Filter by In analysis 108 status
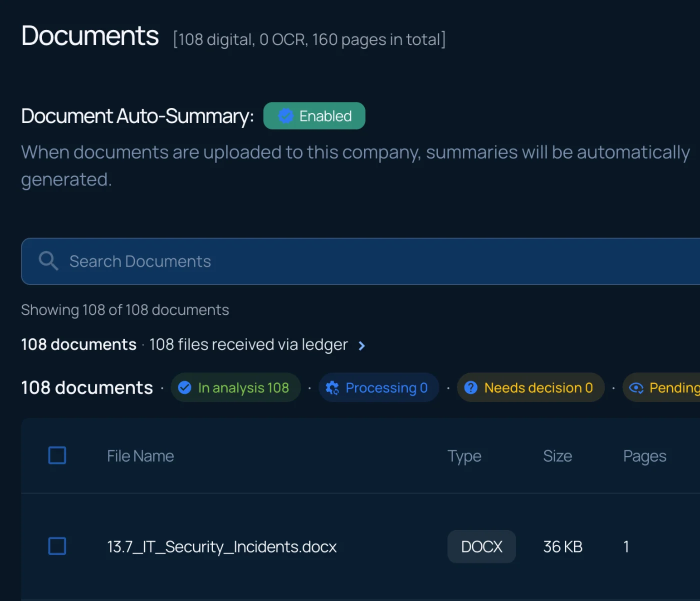 pyautogui.click(x=235, y=387)
